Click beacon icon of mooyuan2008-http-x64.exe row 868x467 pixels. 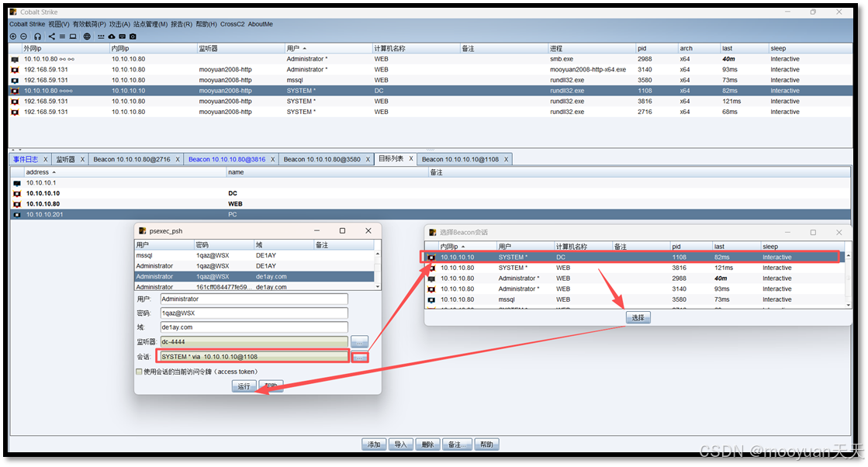coord(15,70)
